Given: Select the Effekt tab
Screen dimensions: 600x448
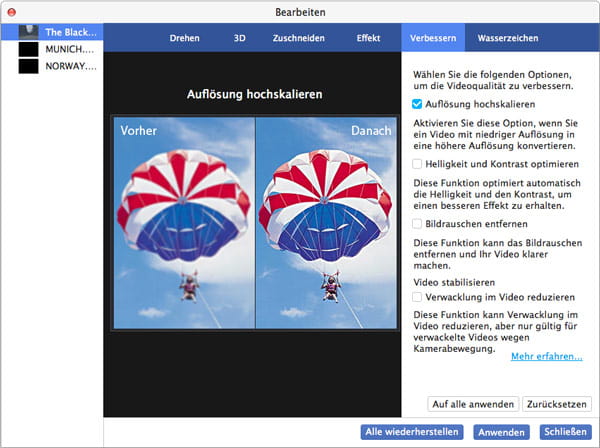Looking at the screenshot, I should pyautogui.click(x=368, y=38).
